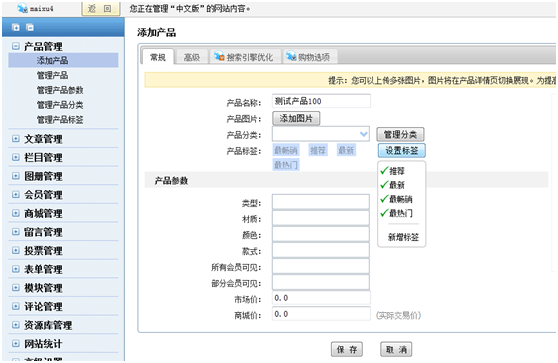Click the collapse-all icon in sidebar header
The image size is (558, 363).
click(30, 27)
